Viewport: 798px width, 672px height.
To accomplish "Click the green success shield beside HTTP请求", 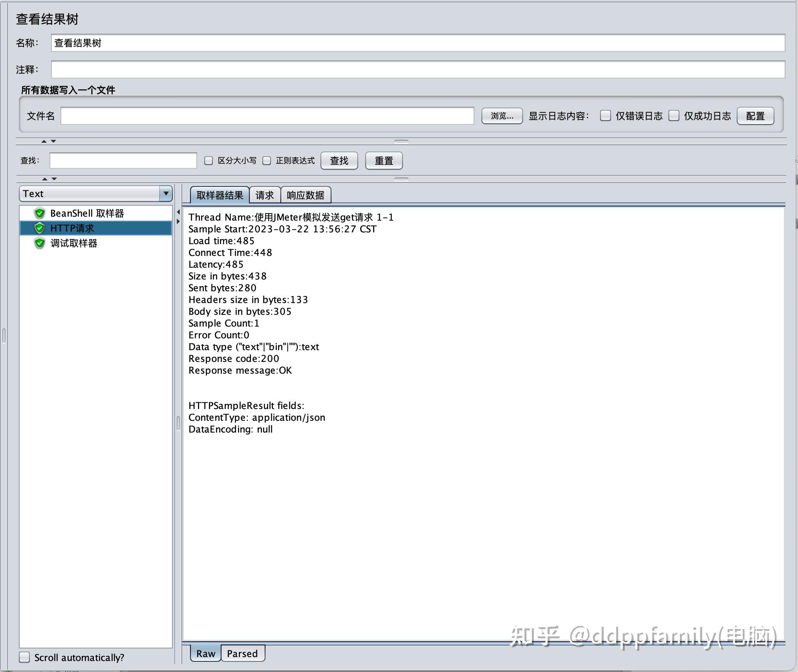I will pos(40,228).
